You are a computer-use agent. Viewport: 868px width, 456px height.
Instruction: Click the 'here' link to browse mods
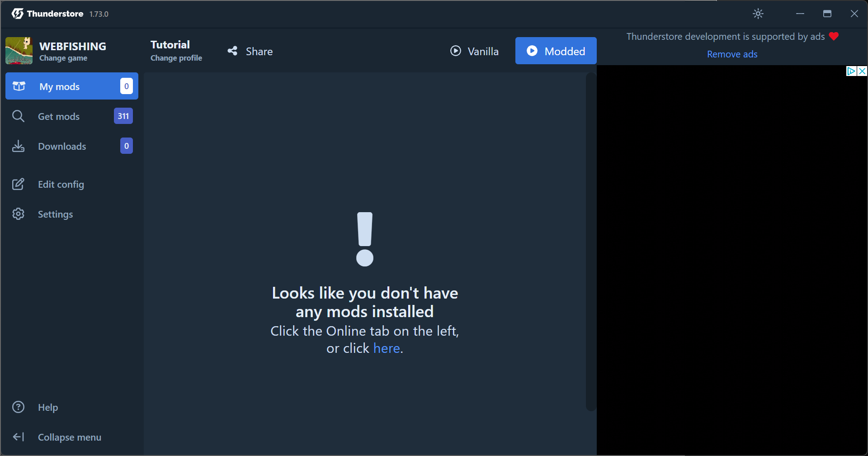[x=387, y=348]
